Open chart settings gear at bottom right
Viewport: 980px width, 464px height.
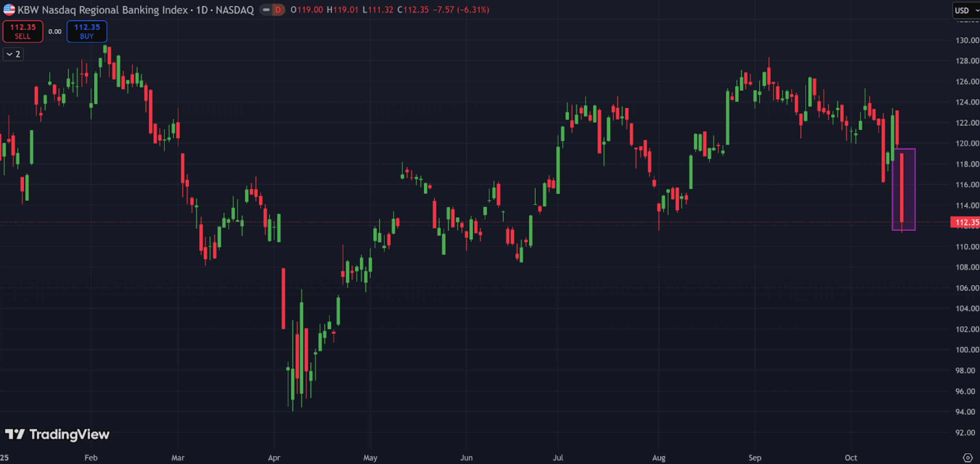[968, 457]
